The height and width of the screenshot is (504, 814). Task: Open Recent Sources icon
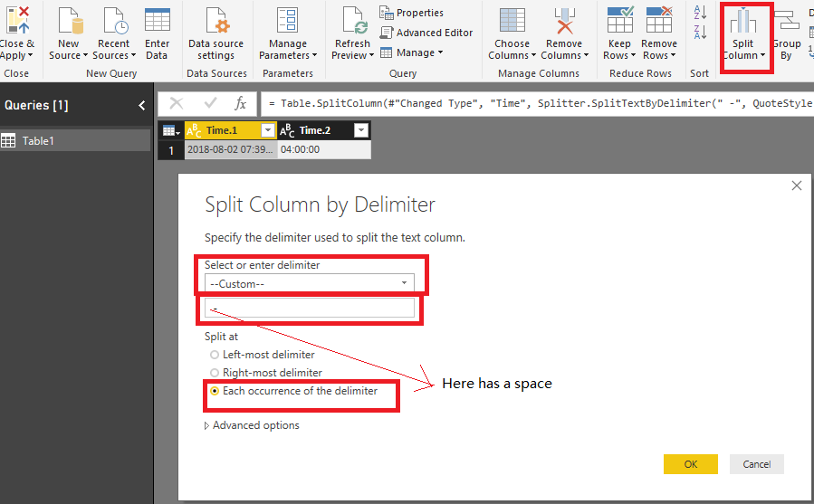(115, 20)
